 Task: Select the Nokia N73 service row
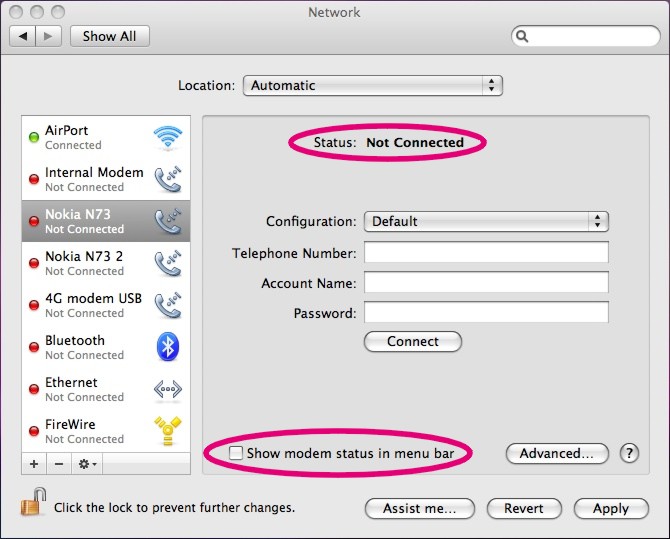[x=106, y=221]
